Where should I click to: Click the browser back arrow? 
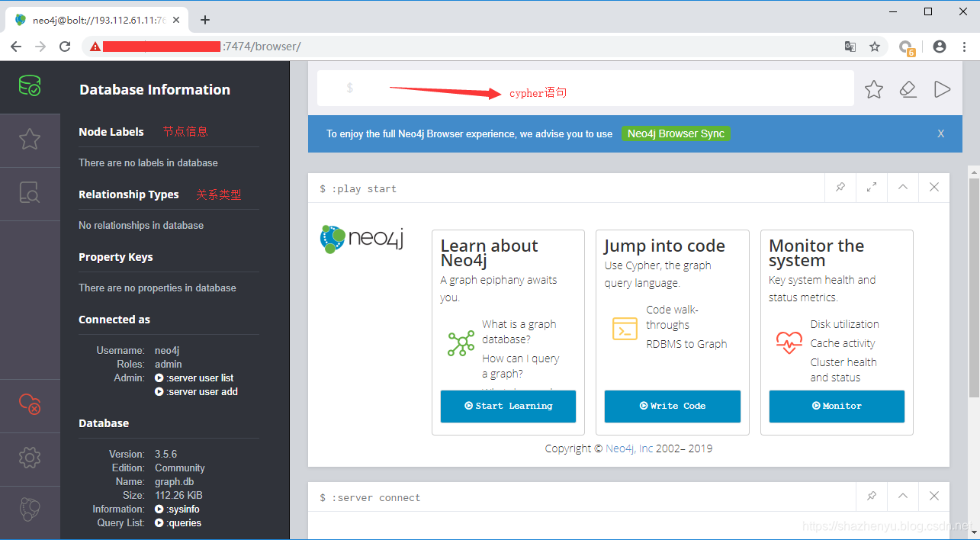point(16,47)
